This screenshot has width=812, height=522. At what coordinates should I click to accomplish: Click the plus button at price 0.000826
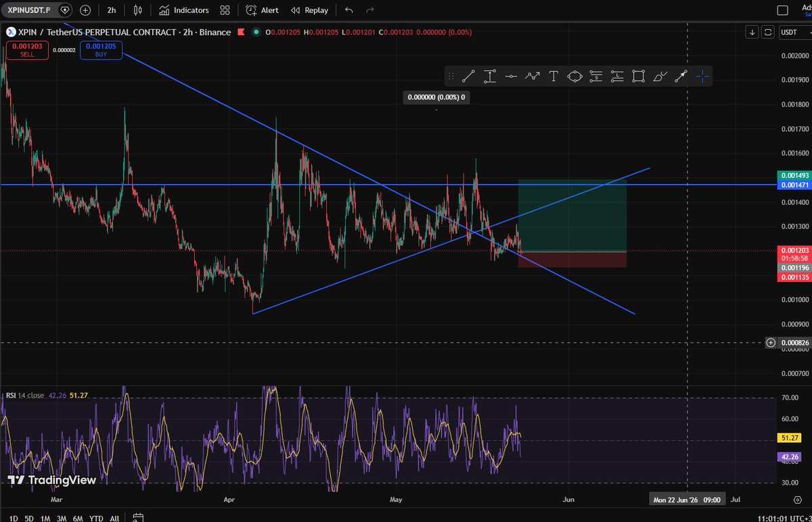pyautogui.click(x=771, y=343)
